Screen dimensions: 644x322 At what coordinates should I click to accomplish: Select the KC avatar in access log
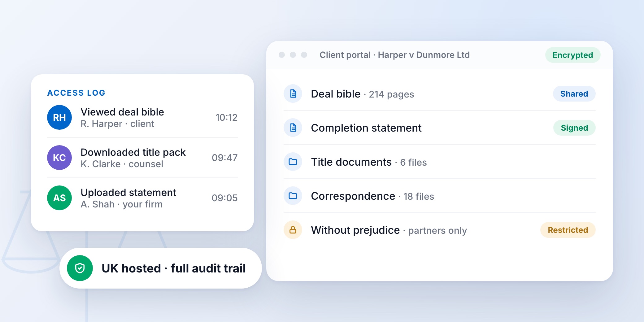pos(59,158)
